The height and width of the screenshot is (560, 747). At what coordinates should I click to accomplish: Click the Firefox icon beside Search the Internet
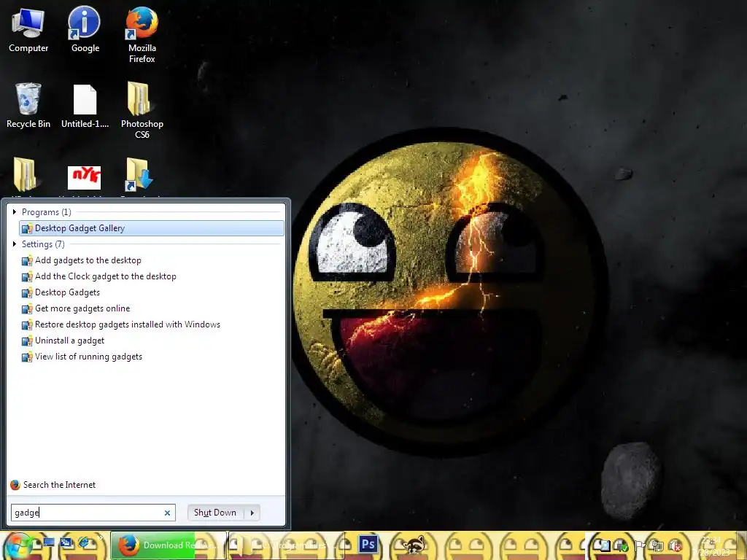click(x=15, y=485)
